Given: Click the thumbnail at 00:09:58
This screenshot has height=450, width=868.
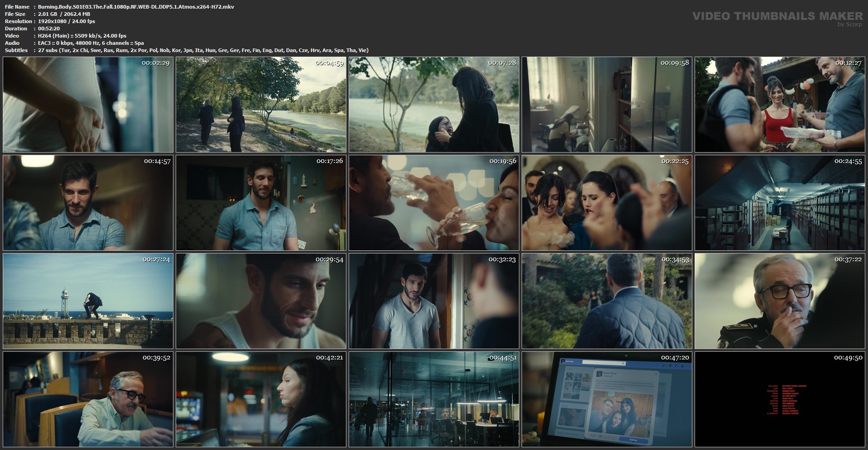Looking at the screenshot, I should pos(607,105).
